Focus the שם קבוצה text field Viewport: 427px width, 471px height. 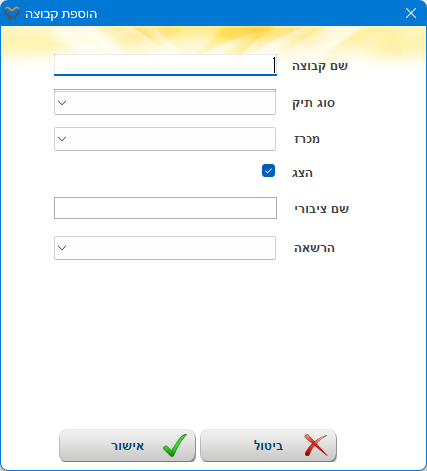click(x=165, y=65)
